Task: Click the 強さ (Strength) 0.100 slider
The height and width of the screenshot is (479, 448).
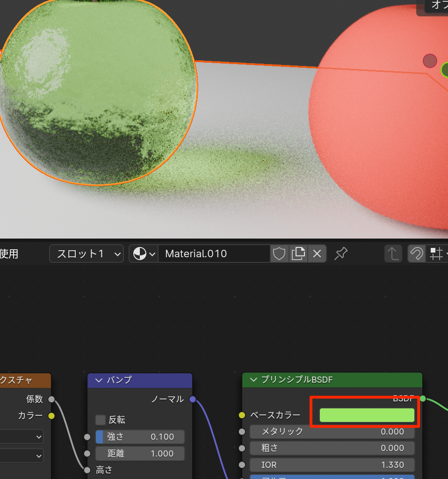Action: coord(140,437)
